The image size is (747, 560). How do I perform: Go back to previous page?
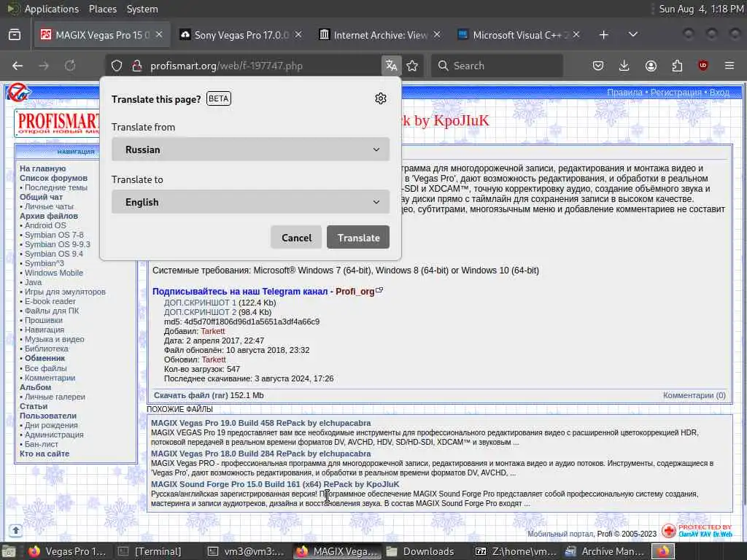pos(18,66)
